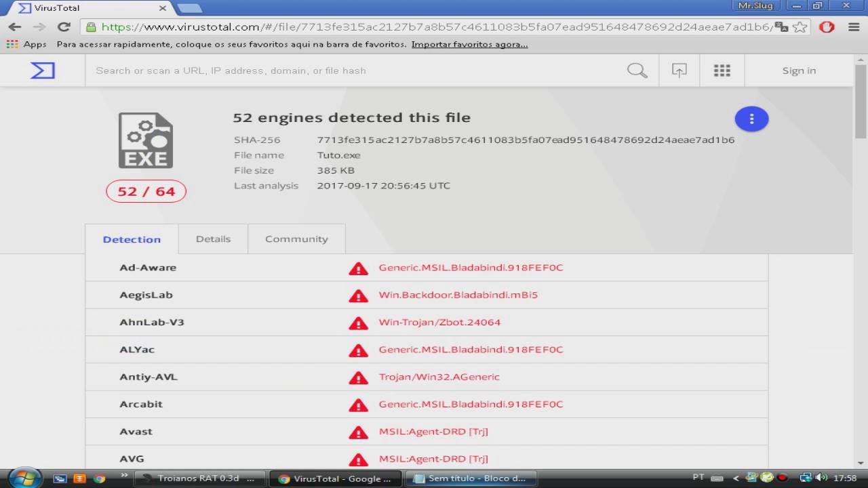
Task: Switch to the Details tab
Action: tap(213, 239)
